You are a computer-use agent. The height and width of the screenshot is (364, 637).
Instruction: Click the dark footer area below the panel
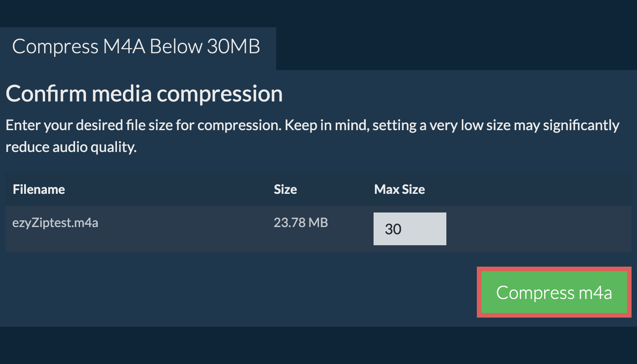[318, 346]
